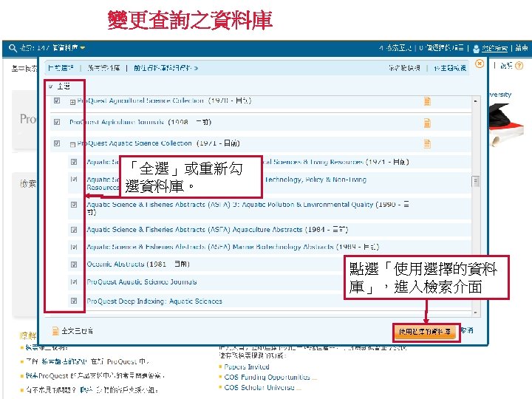Click scroll-down arrow of database list
The height and width of the screenshot is (399, 532).
476,312
